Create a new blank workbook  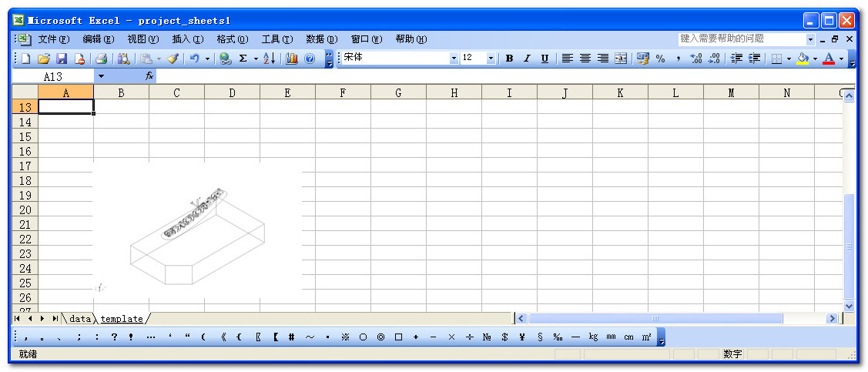click(x=25, y=59)
